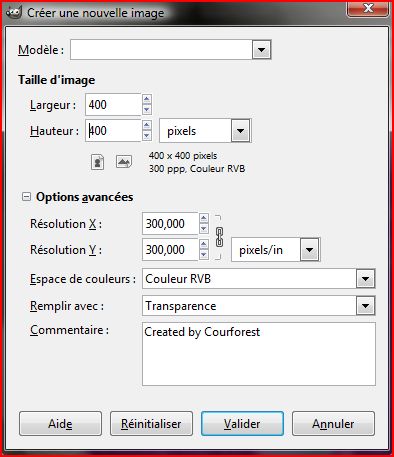Cancel with the Annuler button
The image size is (394, 457).
pyautogui.click(x=333, y=424)
